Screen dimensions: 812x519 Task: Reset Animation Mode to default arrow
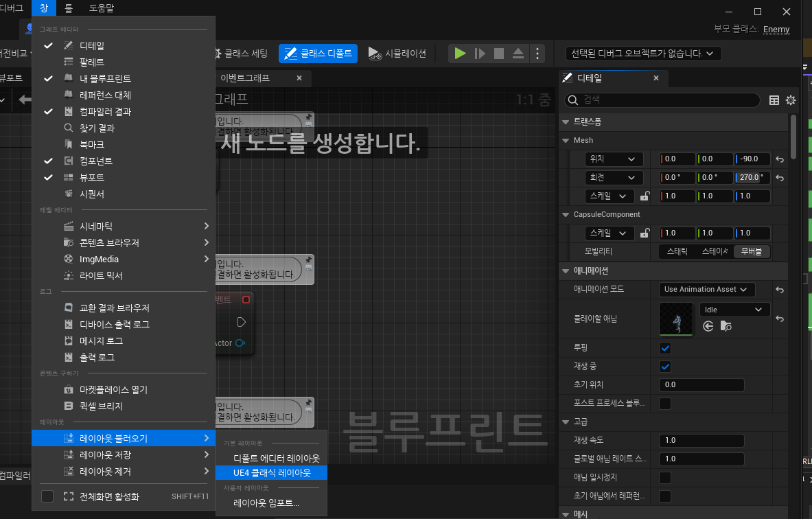click(x=780, y=290)
